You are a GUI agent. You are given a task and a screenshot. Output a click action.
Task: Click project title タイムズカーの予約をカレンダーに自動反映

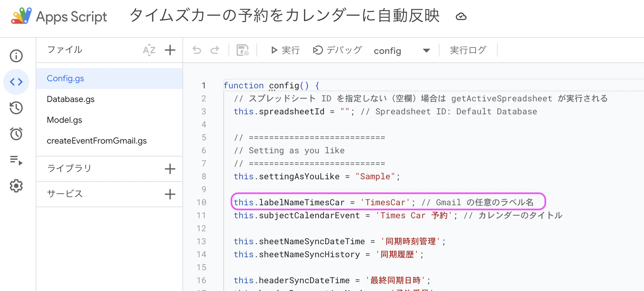[x=285, y=16]
